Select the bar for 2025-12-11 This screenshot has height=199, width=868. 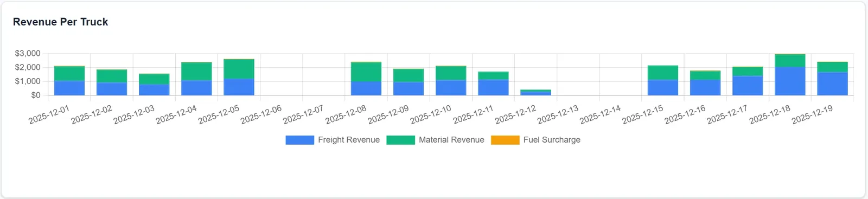(493, 84)
